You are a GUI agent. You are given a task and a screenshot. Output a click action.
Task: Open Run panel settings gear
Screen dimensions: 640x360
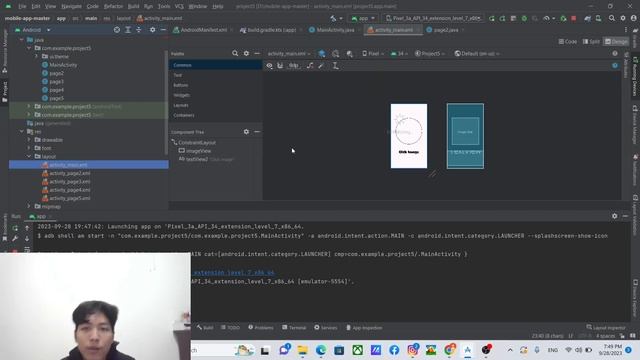click(x=615, y=216)
